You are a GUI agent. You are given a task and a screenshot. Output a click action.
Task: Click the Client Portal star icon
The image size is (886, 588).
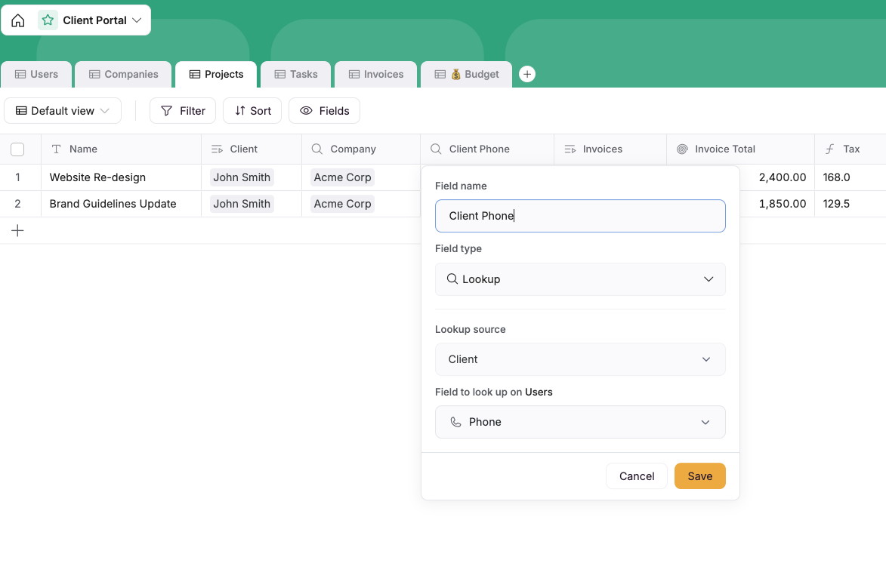click(x=48, y=20)
